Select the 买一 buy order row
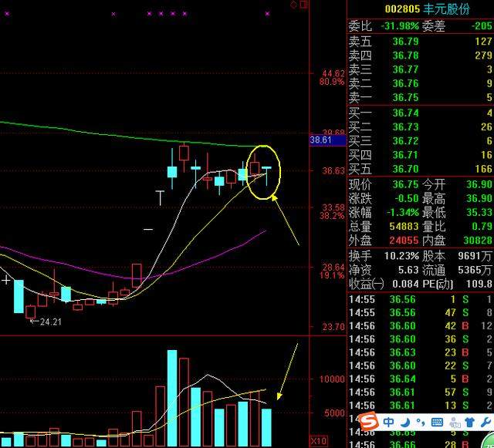 tap(420, 113)
